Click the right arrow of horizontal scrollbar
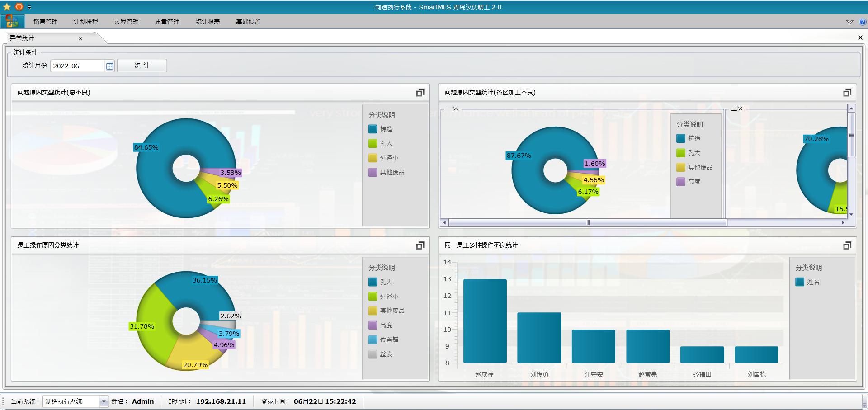 click(x=843, y=222)
